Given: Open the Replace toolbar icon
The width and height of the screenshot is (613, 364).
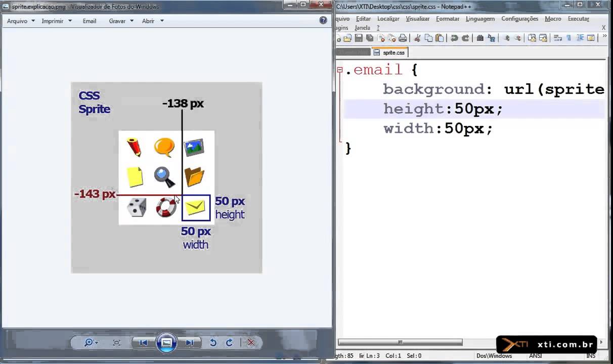Looking at the screenshot, I should pyautogui.click(x=491, y=38).
